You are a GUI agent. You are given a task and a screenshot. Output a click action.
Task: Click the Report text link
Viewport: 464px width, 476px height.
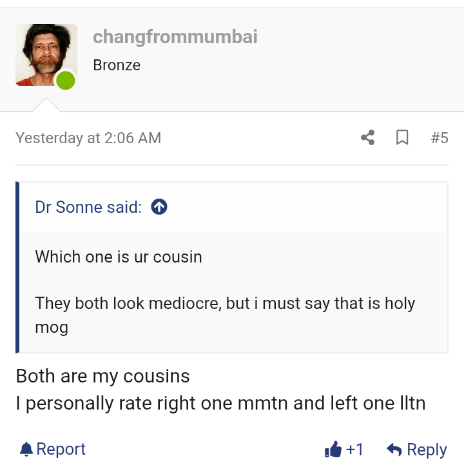61,449
